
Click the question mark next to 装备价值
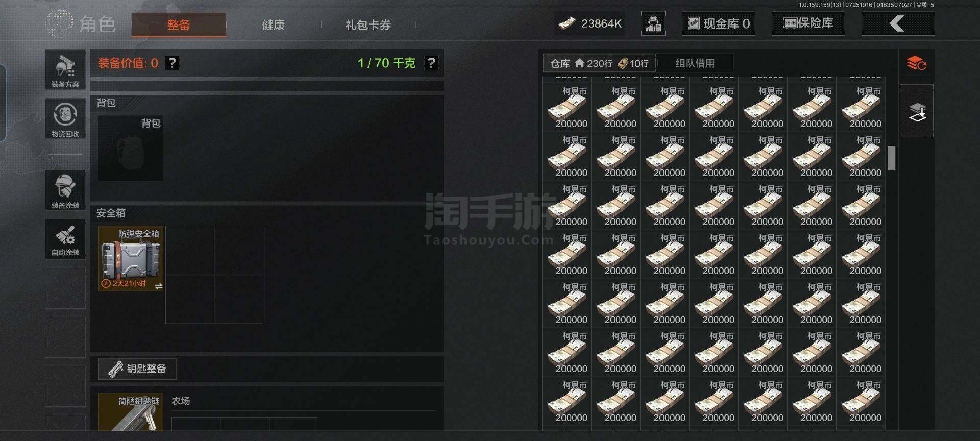pos(173,63)
